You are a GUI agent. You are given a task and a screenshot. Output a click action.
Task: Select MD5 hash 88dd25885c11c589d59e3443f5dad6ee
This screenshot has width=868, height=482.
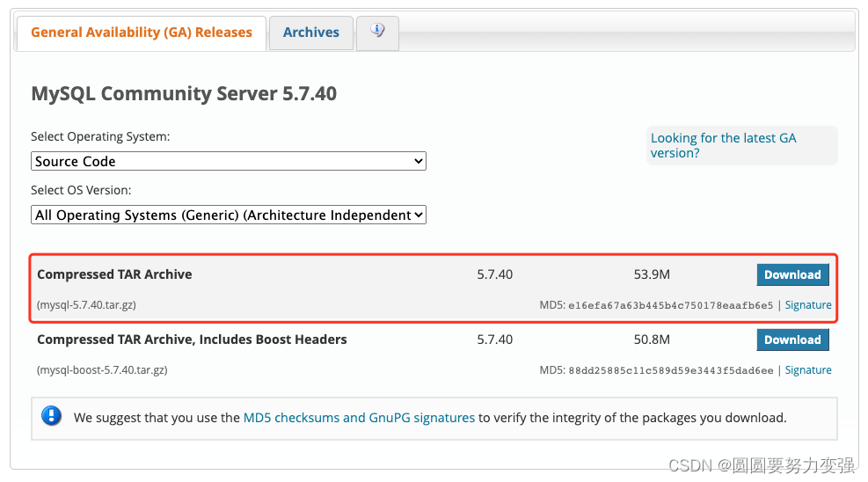click(x=670, y=371)
